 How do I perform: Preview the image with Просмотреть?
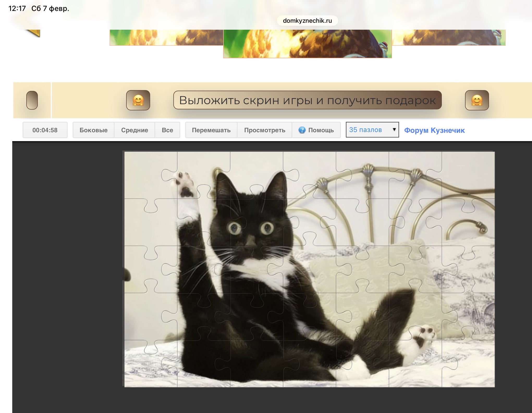pyautogui.click(x=264, y=130)
